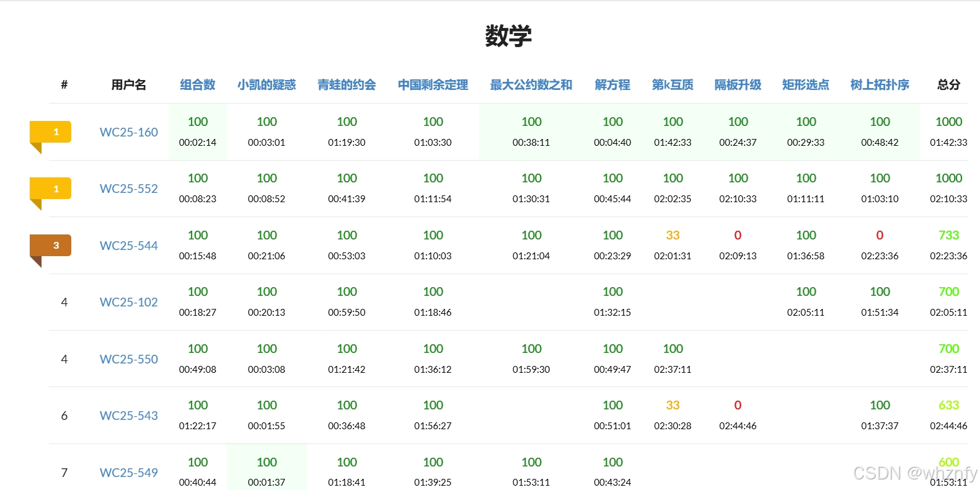Click rank number 7 for WC25-549
The height and width of the screenshot is (490, 980).
point(64,473)
